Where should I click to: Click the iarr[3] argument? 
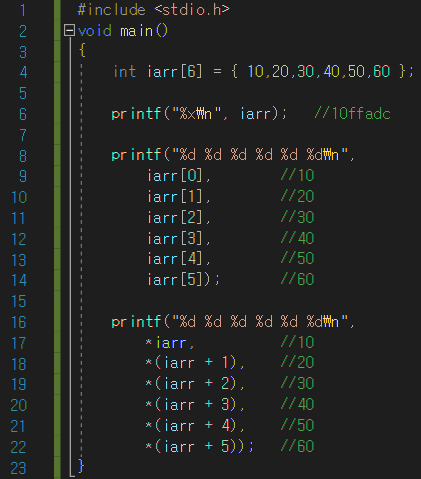coord(175,238)
